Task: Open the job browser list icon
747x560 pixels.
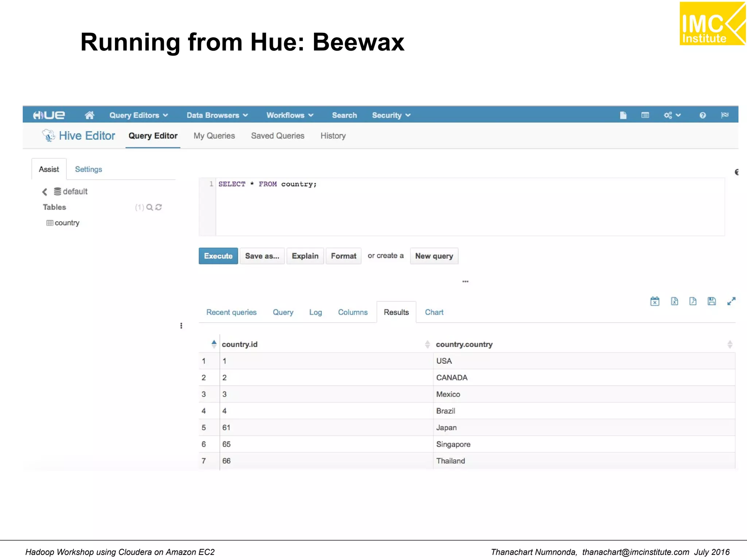Action: pyautogui.click(x=645, y=115)
